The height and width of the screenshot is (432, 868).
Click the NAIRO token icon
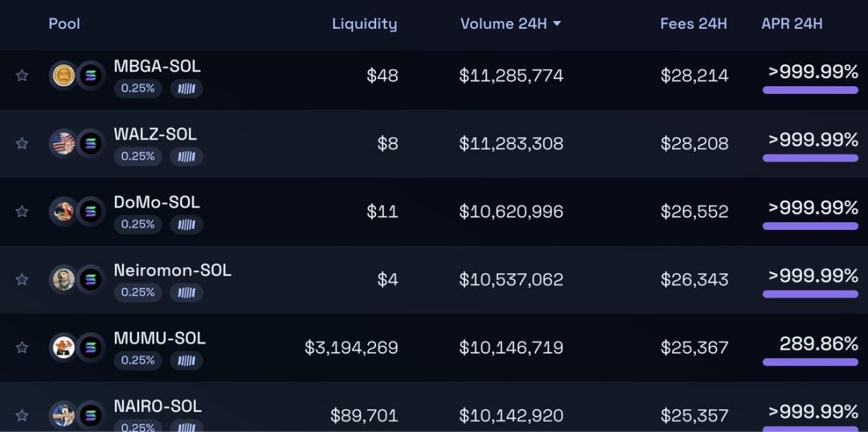tap(63, 415)
